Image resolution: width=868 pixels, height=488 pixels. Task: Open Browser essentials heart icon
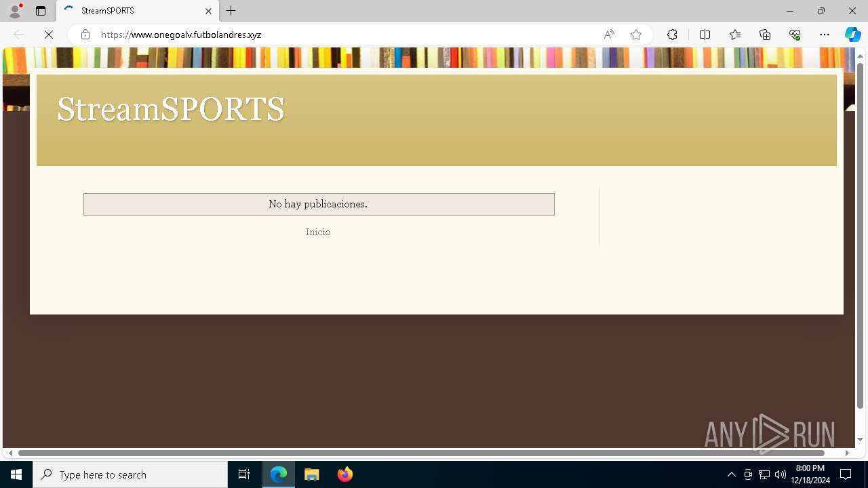pos(795,35)
